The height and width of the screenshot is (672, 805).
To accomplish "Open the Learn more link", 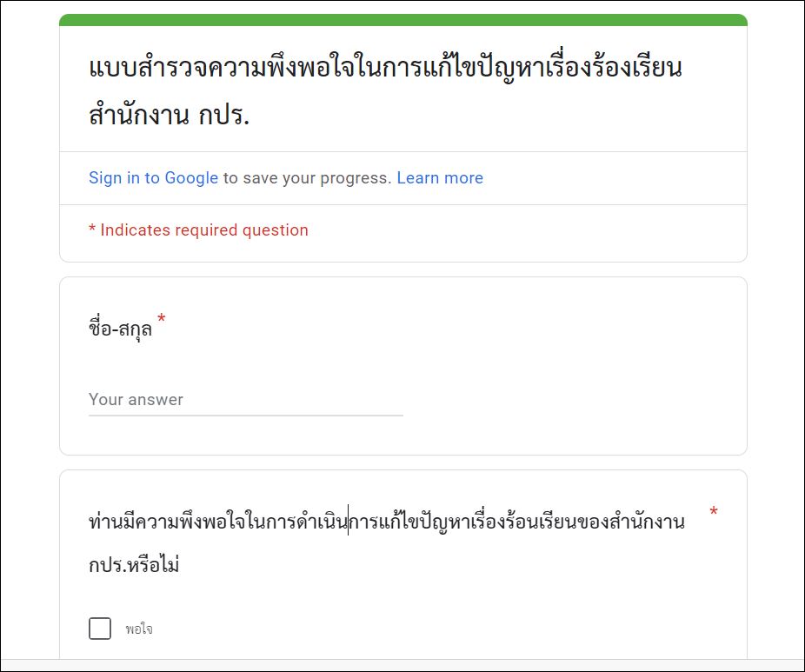I will (441, 177).
